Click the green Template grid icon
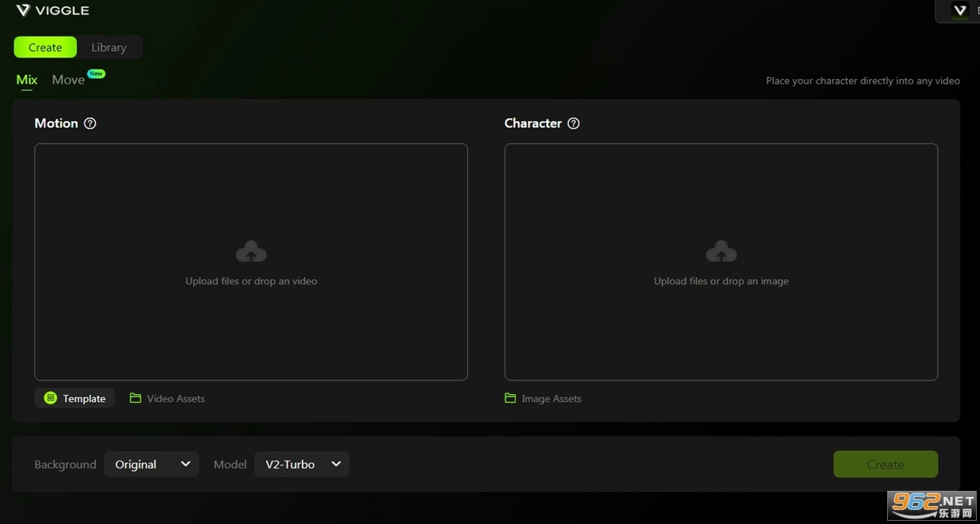This screenshot has width=980, height=524. coord(50,398)
